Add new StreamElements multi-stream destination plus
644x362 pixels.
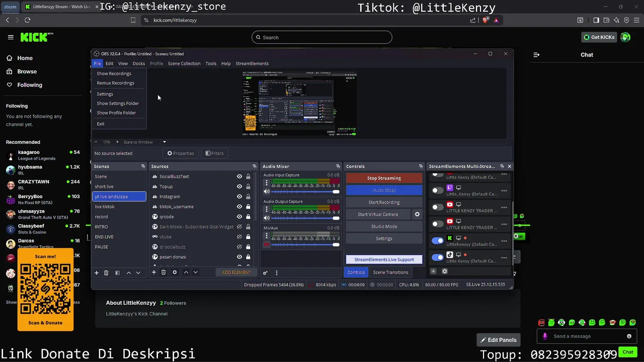tap(433, 271)
